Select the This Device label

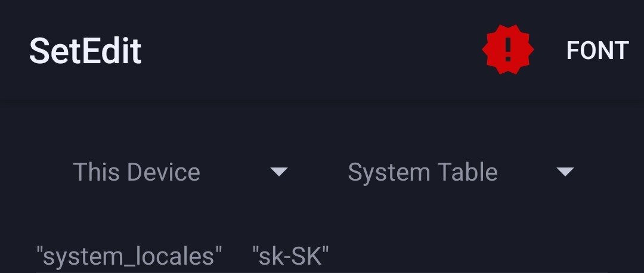137,172
